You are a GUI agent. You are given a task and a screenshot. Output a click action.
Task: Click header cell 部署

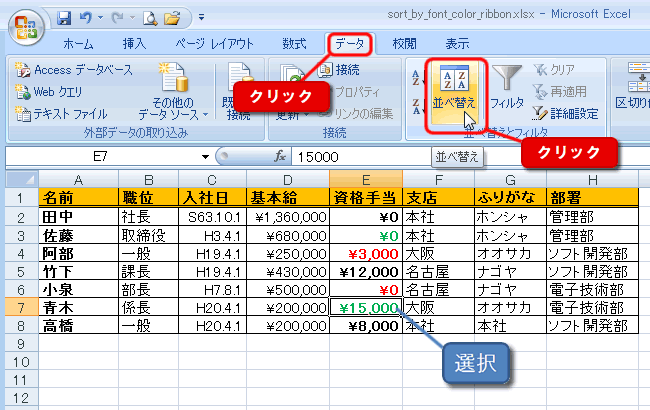tap(592, 198)
